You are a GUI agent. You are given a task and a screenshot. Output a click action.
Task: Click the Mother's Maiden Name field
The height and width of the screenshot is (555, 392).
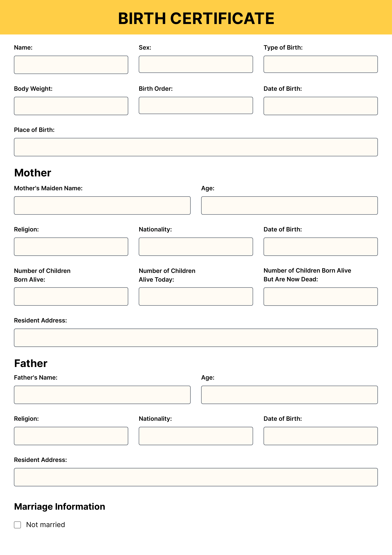pyautogui.click(x=102, y=205)
